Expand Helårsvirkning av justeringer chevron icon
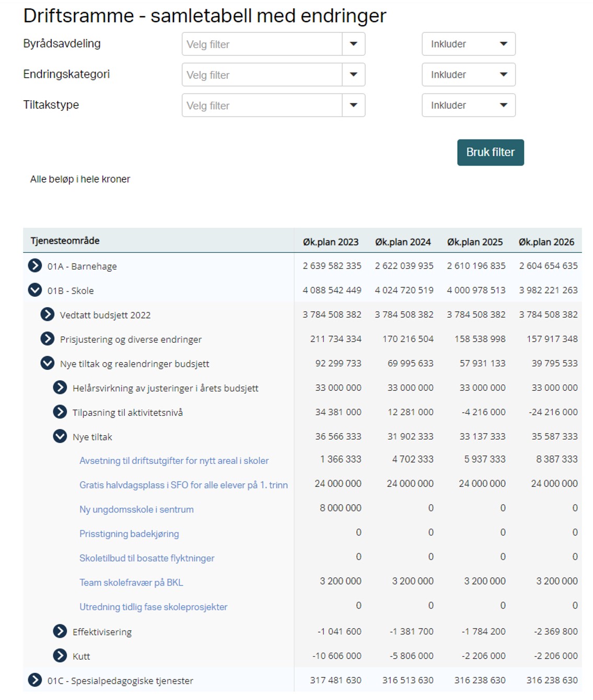593x700 pixels. (x=60, y=388)
